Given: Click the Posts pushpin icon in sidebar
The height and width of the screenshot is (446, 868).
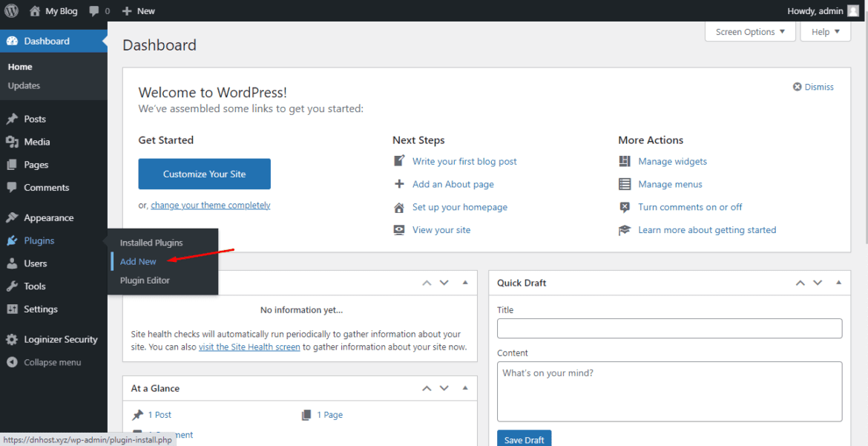Looking at the screenshot, I should [12, 119].
